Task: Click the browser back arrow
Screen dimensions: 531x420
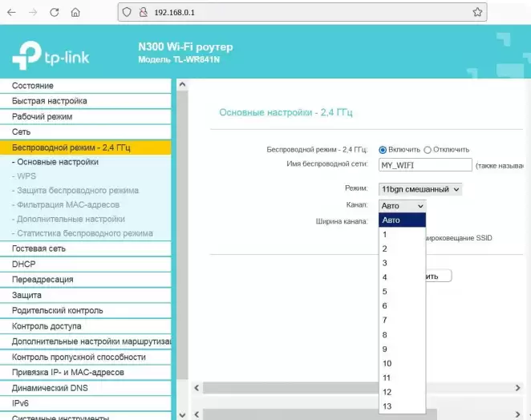Action: click(12, 12)
